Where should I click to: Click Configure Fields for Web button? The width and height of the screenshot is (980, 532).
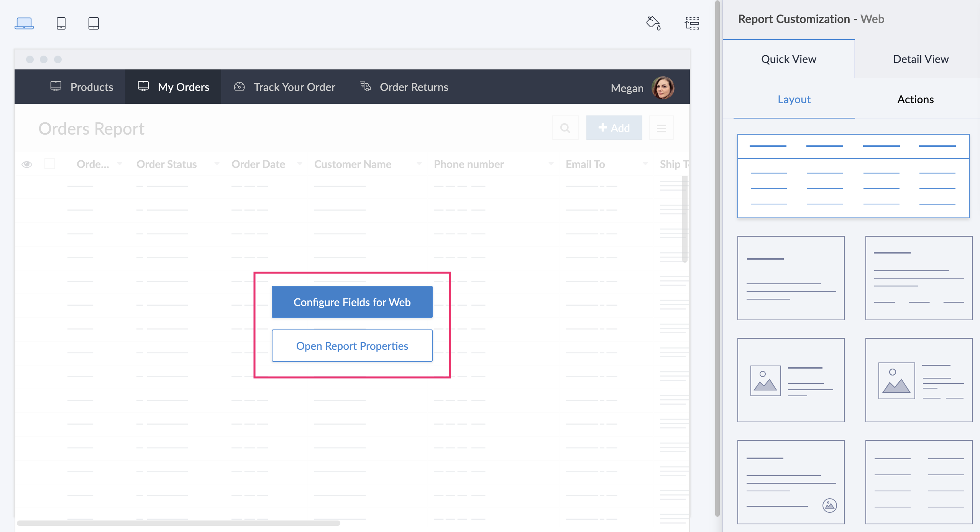(x=352, y=302)
